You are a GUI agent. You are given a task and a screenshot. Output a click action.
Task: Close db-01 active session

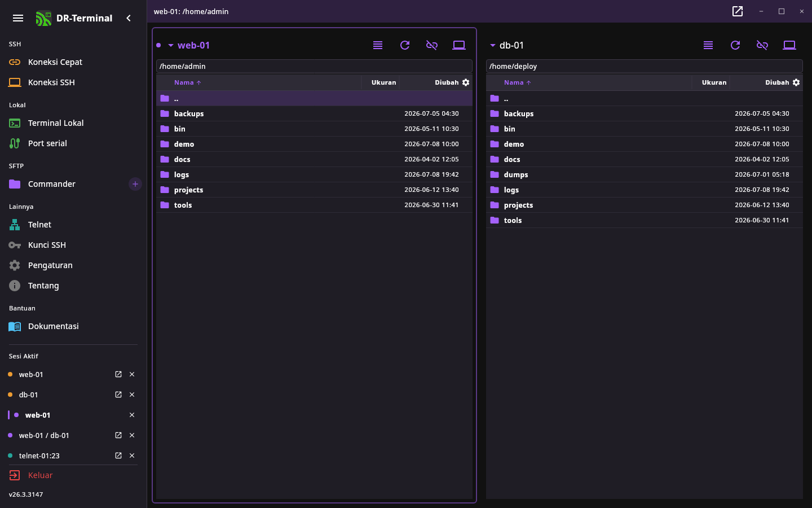pyautogui.click(x=132, y=395)
